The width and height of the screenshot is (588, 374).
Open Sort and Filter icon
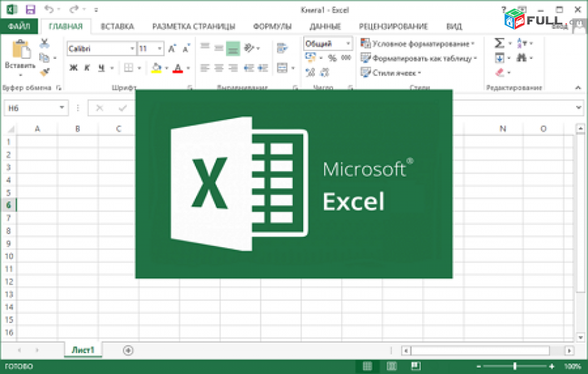tap(522, 43)
